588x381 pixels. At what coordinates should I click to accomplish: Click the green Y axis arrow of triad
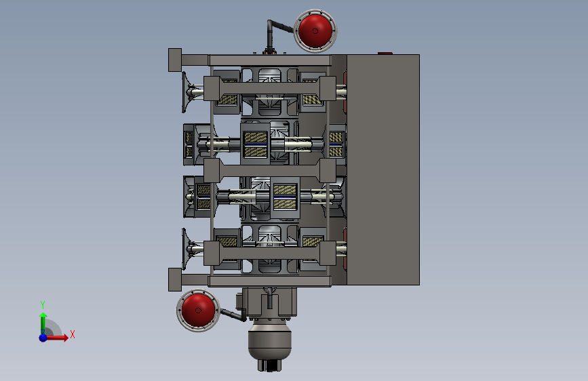[x=43, y=323]
